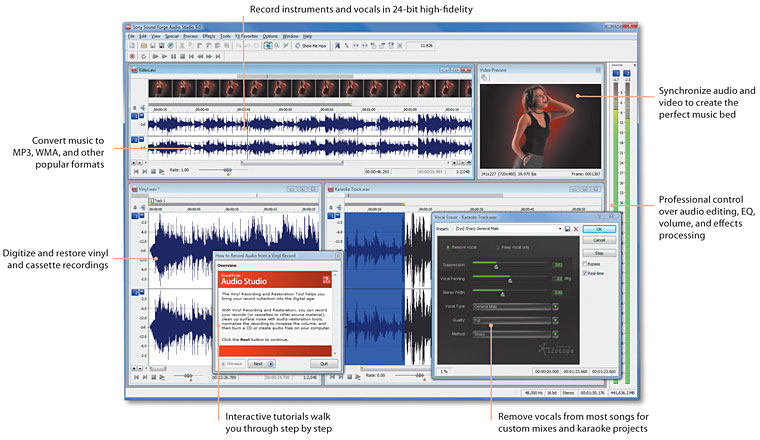Click the Stereo Width slider
The image size is (760, 440).
point(510,292)
